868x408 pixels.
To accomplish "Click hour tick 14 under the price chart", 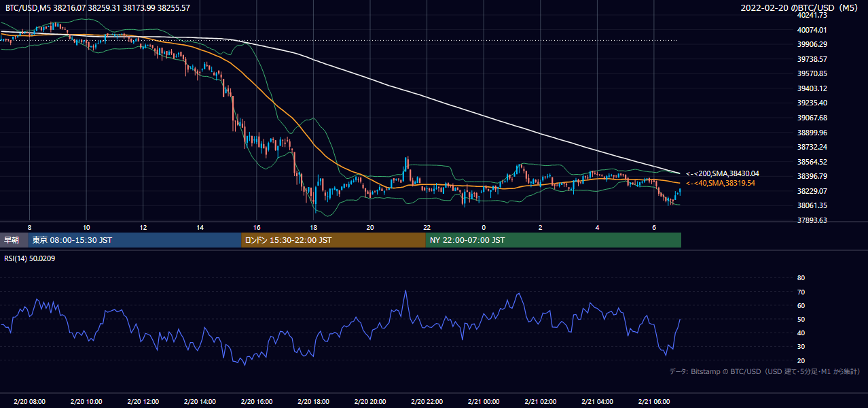I will [200, 226].
